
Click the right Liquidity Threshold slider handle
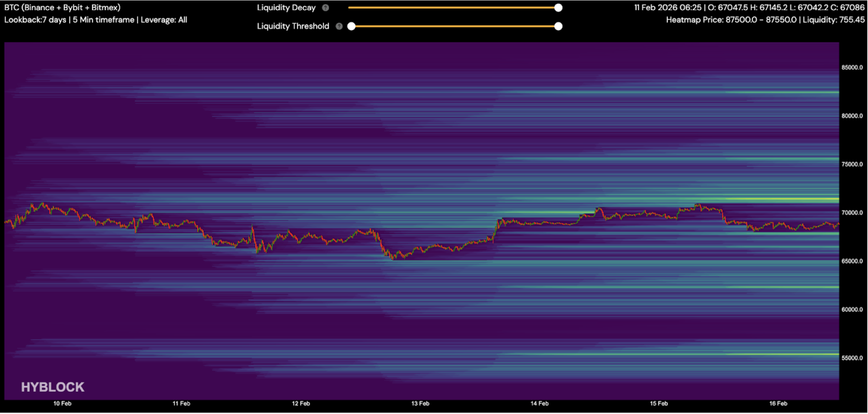pyautogui.click(x=558, y=26)
